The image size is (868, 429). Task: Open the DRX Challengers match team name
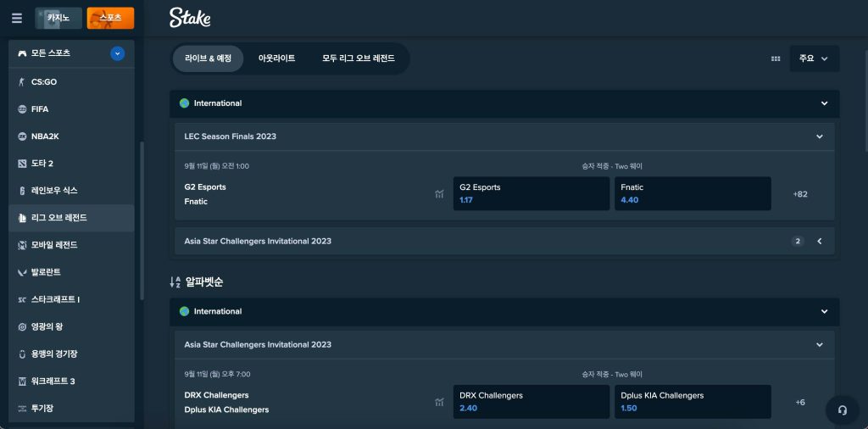(x=216, y=395)
